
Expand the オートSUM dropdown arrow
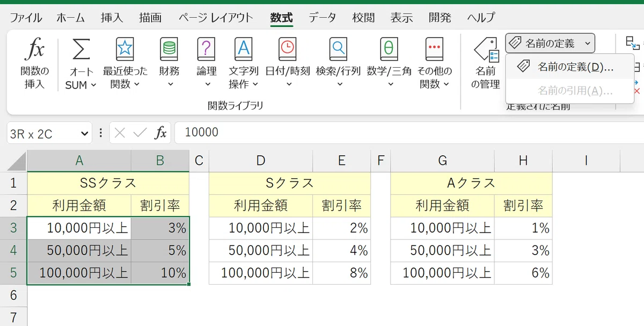[93, 85]
